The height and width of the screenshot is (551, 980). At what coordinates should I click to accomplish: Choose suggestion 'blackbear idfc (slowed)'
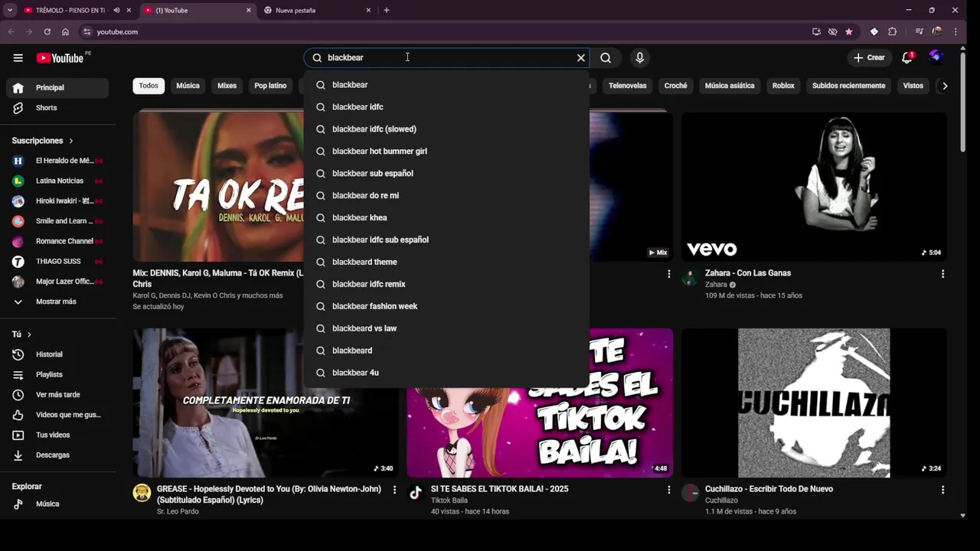(446, 129)
